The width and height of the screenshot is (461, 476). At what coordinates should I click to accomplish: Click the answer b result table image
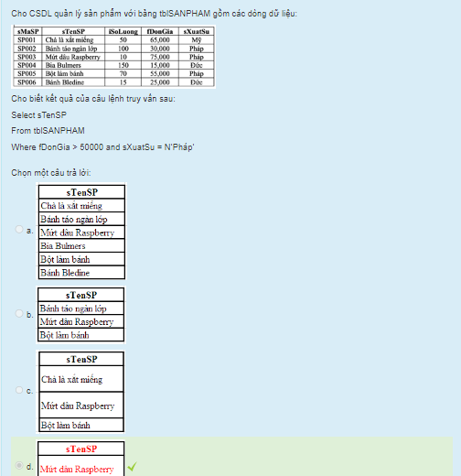pos(80,315)
